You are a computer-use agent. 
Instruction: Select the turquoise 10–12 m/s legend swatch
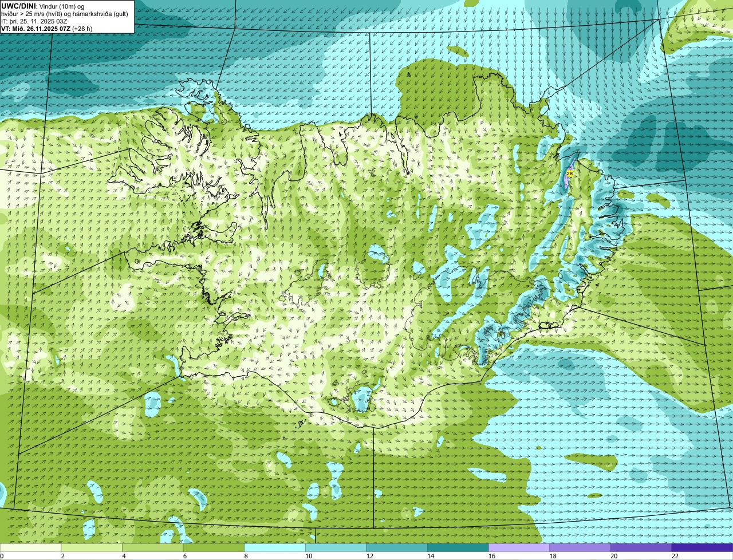pos(336,547)
